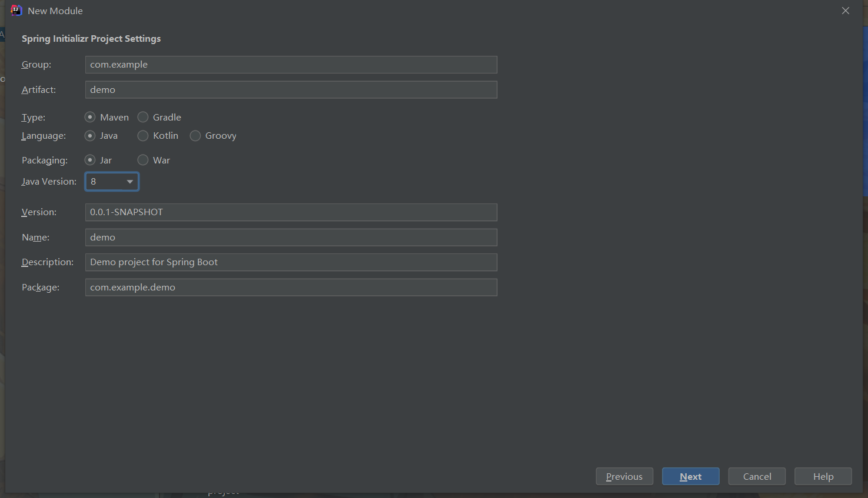The width and height of the screenshot is (868, 498).
Task: Select Jar packaging option
Action: click(x=98, y=160)
